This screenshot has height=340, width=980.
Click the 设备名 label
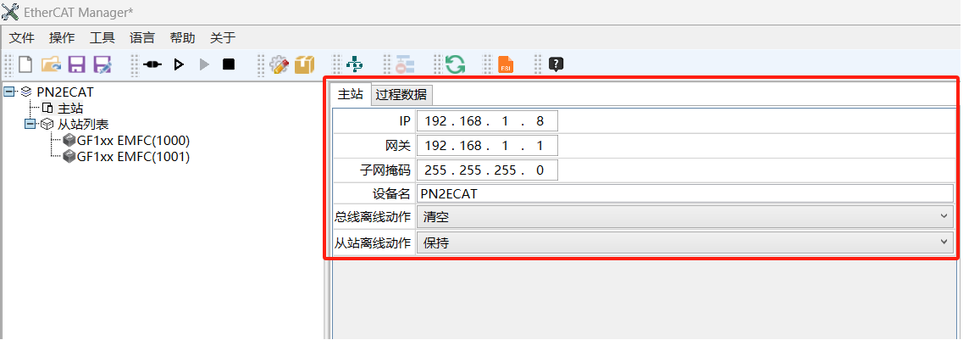392,193
